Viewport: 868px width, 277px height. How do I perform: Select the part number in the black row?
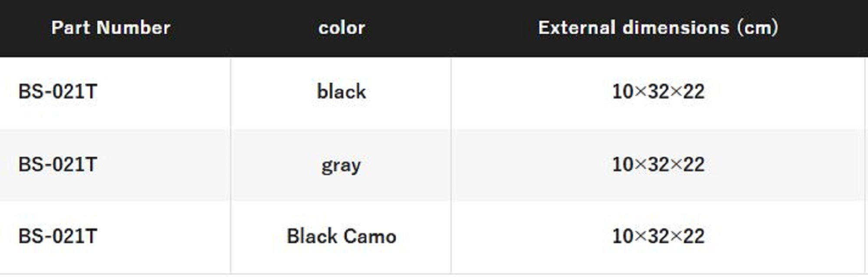pyautogui.click(x=58, y=91)
